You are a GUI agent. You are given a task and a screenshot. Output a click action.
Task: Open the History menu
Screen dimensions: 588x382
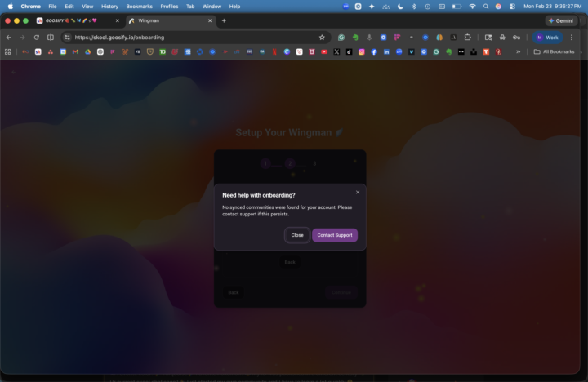109,7
